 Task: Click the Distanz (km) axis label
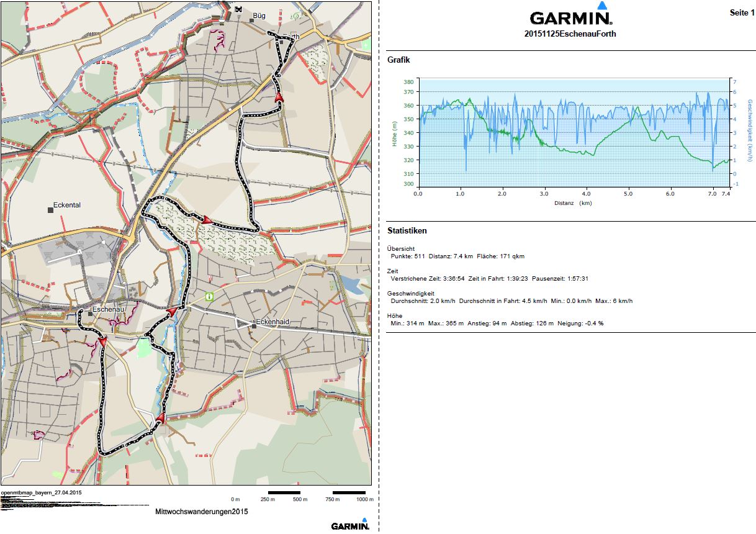click(x=574, y=203)
